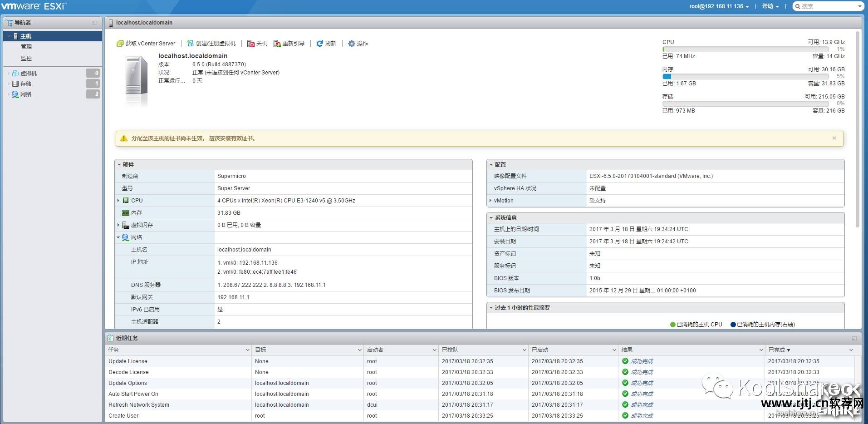The height and width of the screenshot is (424, 868).
Task: Click the reboot (重新引导) icon
Action: coord(277,44)
